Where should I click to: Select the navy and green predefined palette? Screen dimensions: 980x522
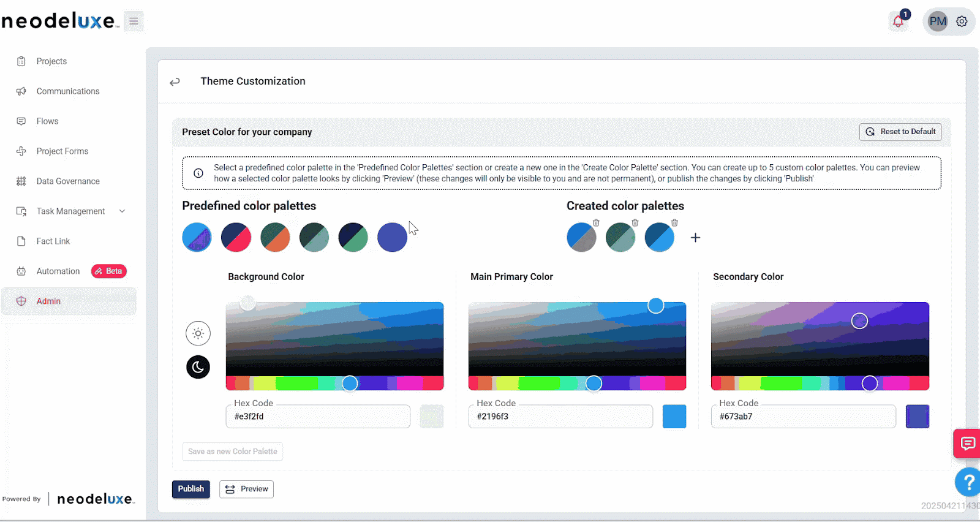click(x=353, y=237)
